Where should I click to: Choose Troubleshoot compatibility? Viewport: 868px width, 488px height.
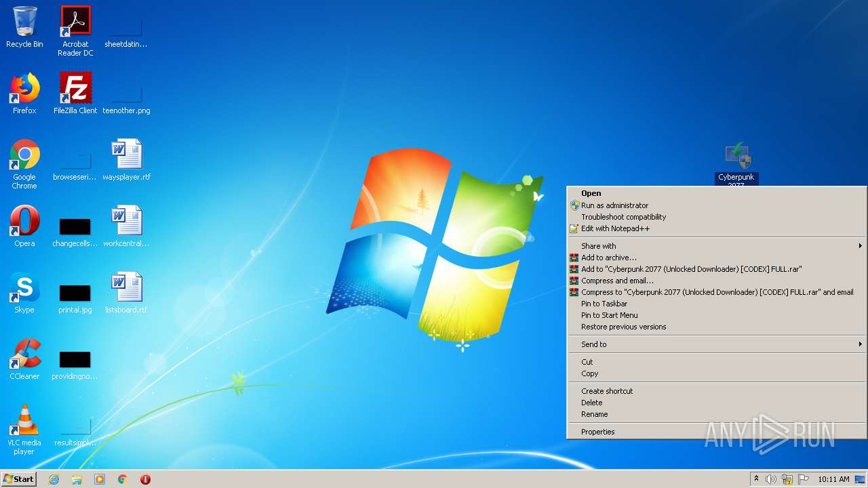(717, 217)
